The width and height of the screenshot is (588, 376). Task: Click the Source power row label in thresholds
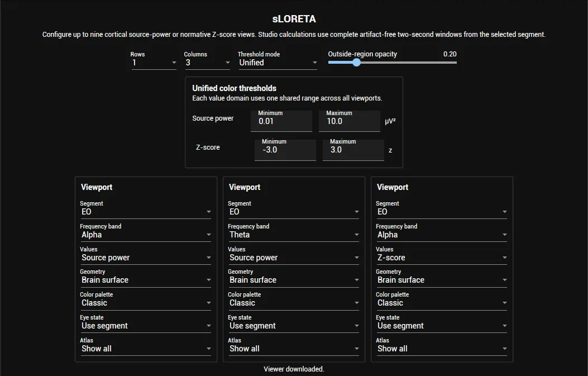click(213, 118)
